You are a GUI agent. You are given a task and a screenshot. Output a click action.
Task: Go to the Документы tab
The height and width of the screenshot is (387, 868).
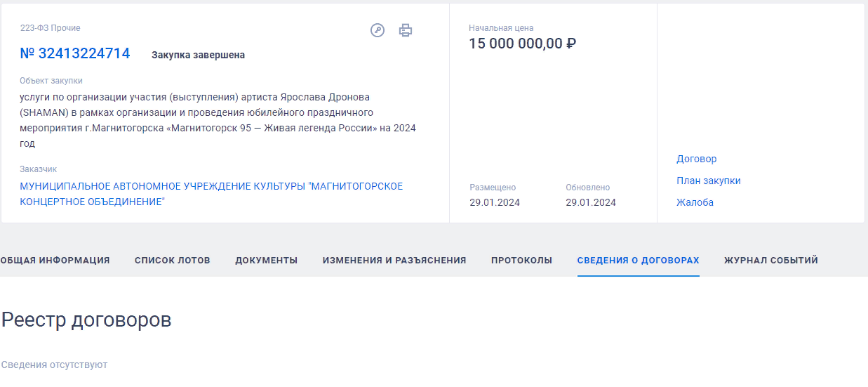click(266, 260)
